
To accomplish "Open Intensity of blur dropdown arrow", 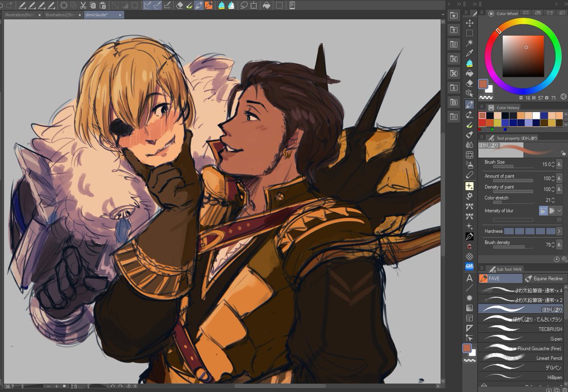I will coord(559,211).
